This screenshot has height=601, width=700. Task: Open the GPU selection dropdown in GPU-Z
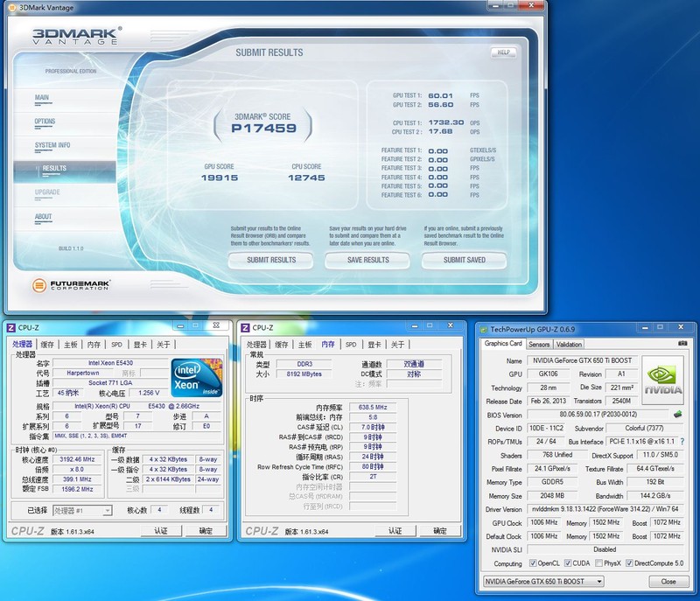pos(543,582)
